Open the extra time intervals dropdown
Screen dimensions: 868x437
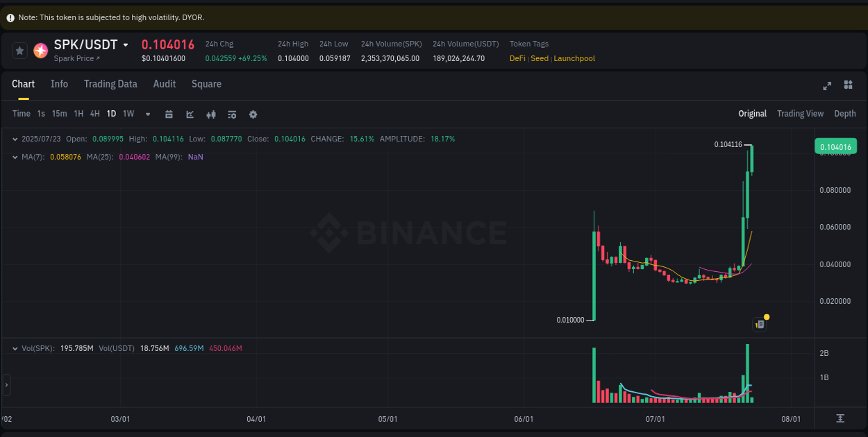click(x=147, y=114)
